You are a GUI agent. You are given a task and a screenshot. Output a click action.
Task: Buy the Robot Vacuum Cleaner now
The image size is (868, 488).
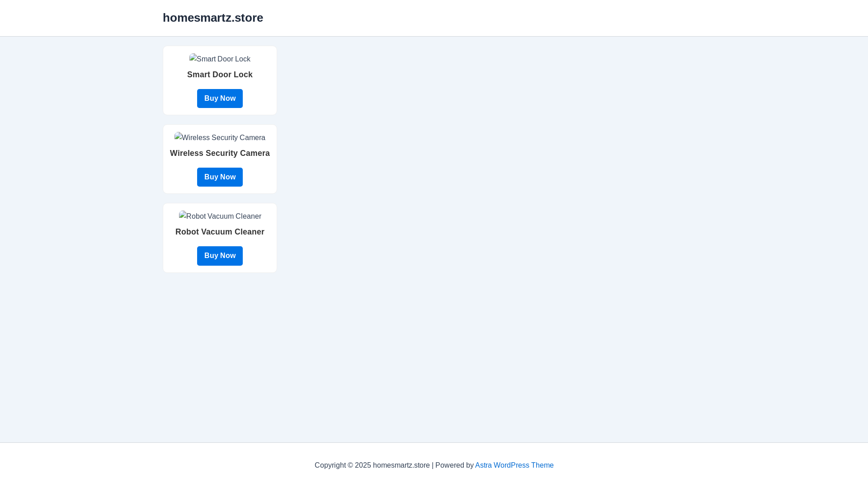(x=220, y=256)
